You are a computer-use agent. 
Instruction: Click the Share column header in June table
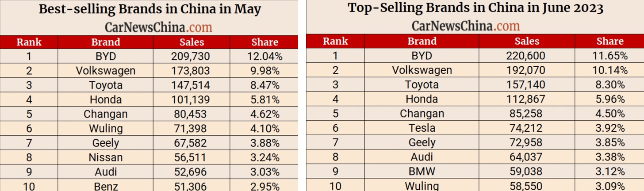(x=609, y=41)
